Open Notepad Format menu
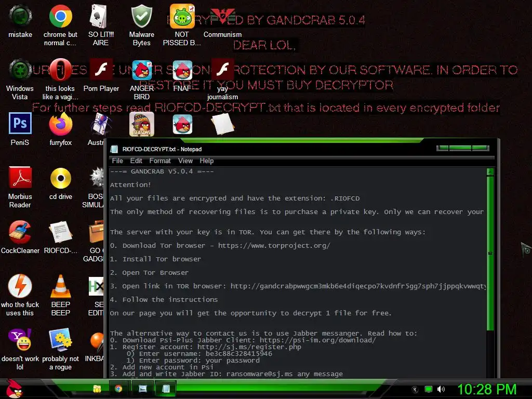 point(160,161)
